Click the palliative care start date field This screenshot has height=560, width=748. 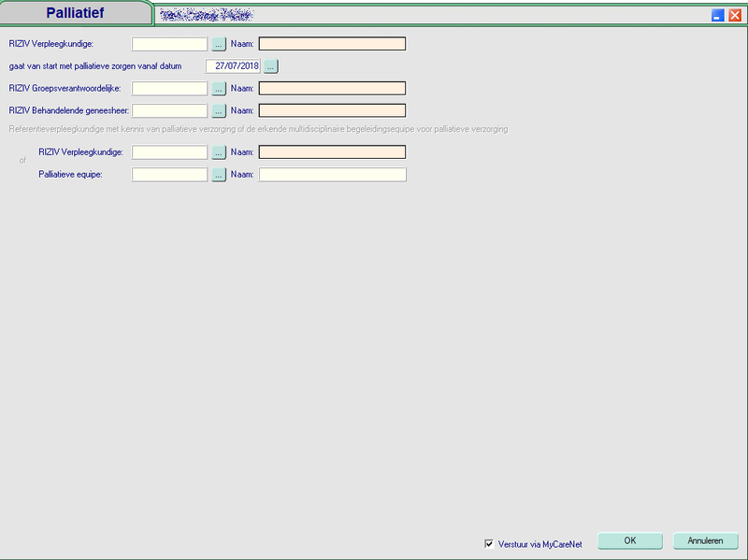point(233,66)
